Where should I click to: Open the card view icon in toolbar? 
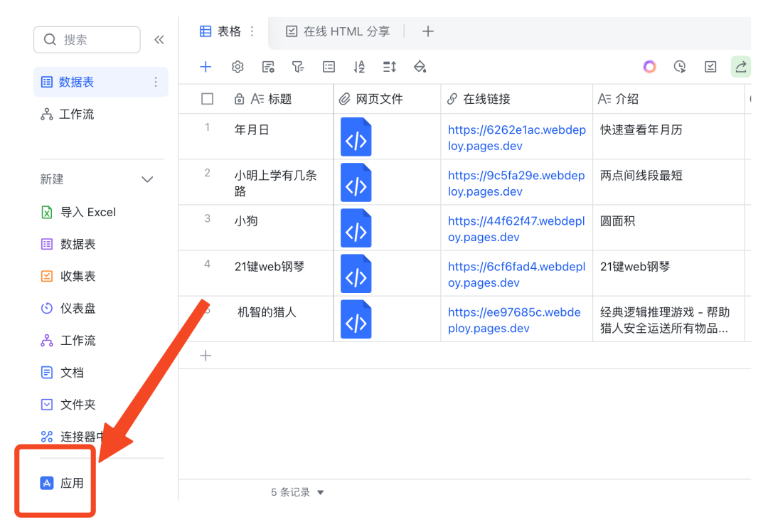[x=329, y=66]
